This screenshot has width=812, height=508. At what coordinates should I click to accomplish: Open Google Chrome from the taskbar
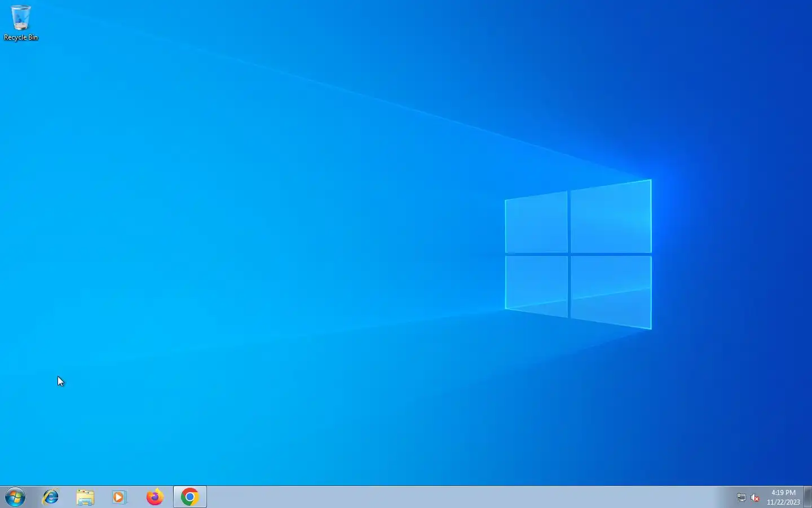coord(190,497)
